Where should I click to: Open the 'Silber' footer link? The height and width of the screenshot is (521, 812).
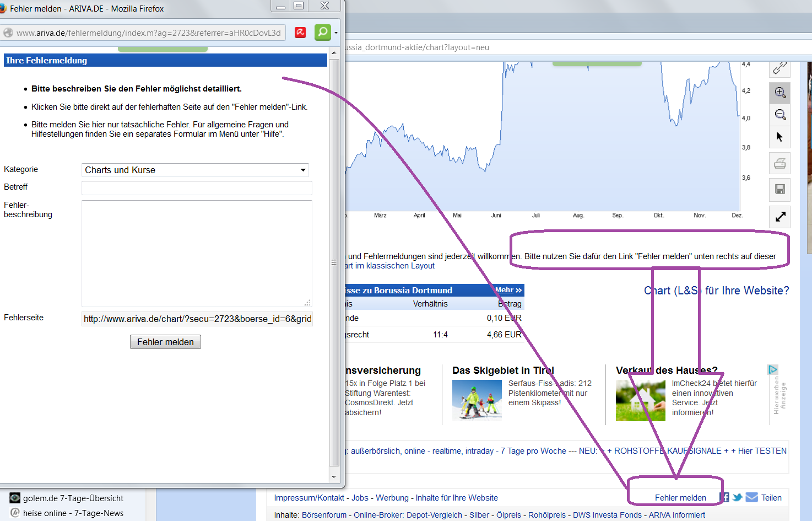pyautogui.click(x=479, y=515)
